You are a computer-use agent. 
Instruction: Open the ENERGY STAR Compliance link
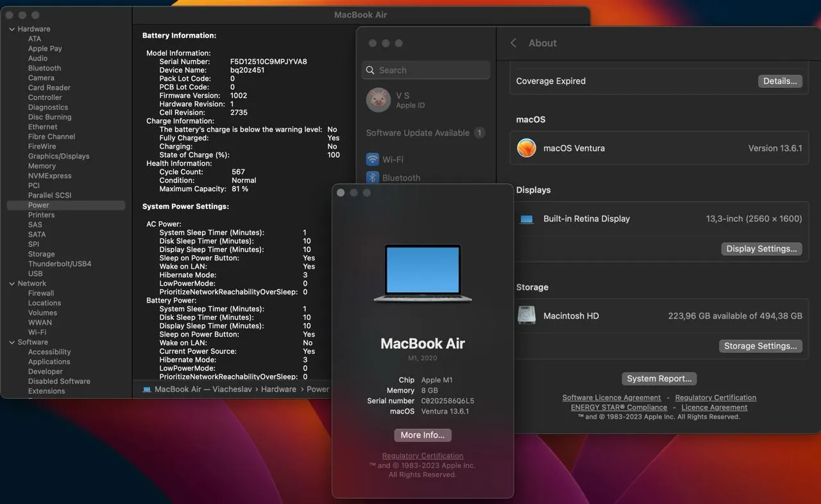(x=619, y=407)
